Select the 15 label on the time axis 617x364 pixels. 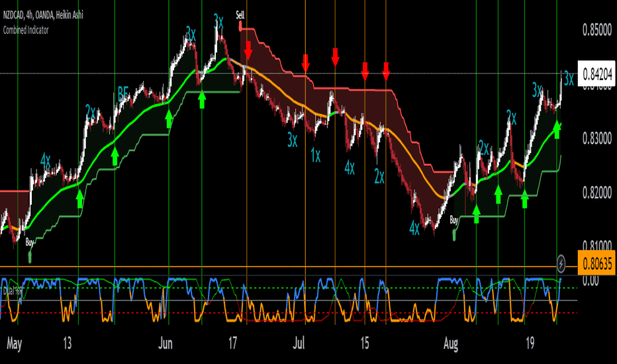tap(364, 343)
